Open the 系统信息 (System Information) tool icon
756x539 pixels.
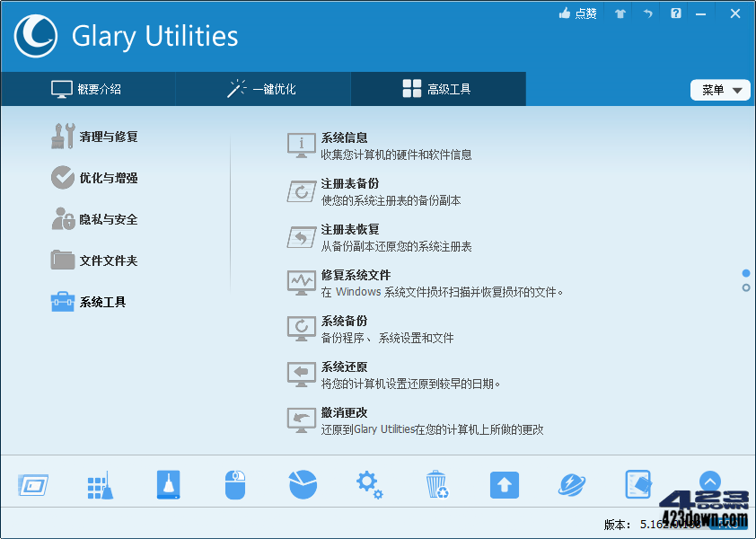(301, 145)
